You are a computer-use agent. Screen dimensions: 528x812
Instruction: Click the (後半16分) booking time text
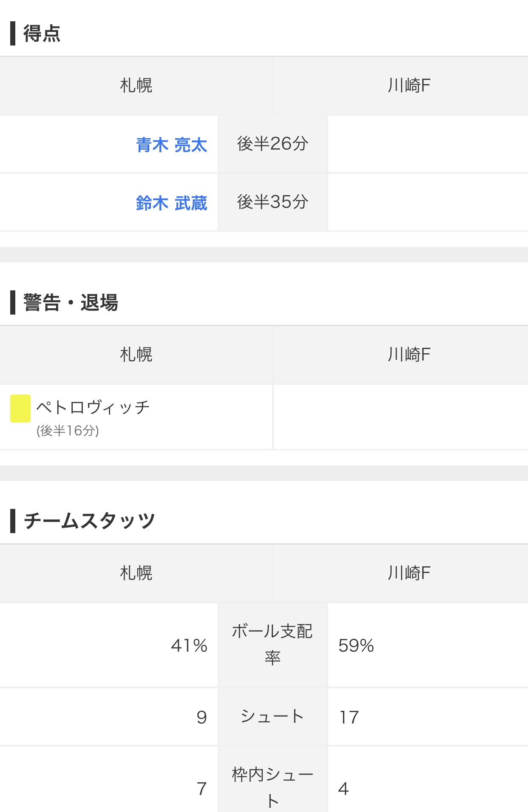click(x=68, y=431)
